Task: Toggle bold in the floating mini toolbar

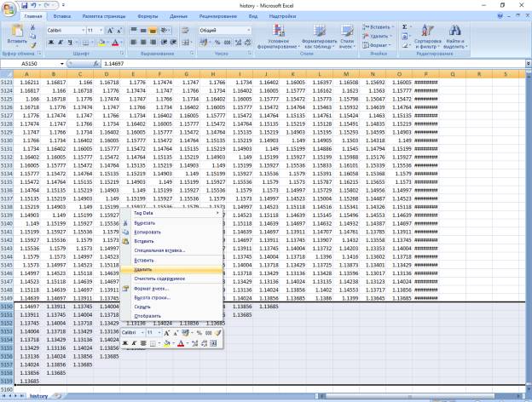Action: coord(124,342)
